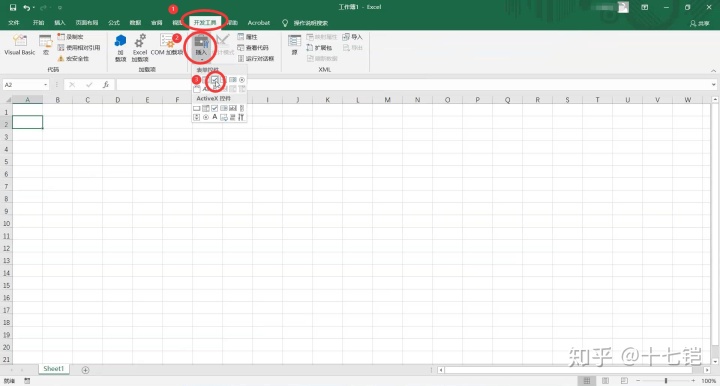
Task: Toggle 设计模式 (Design Mode)
Action: [224, 45]
